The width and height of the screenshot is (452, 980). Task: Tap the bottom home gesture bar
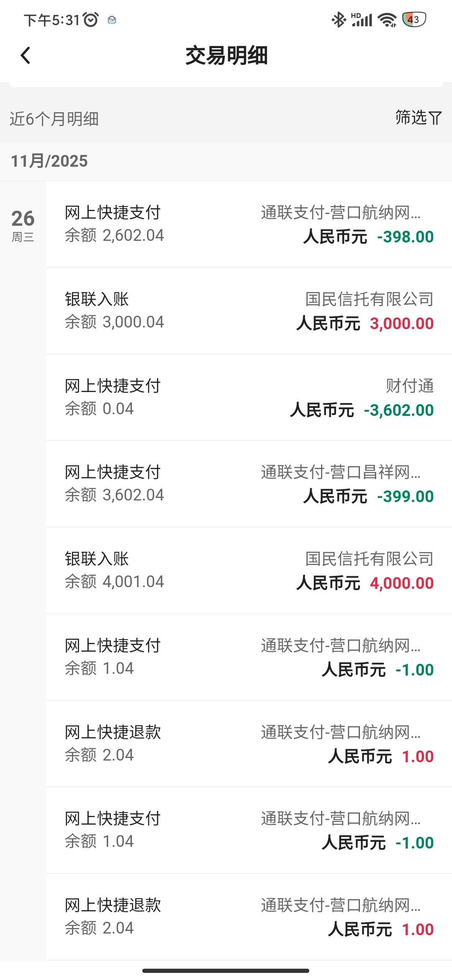[x=226, y=970]
